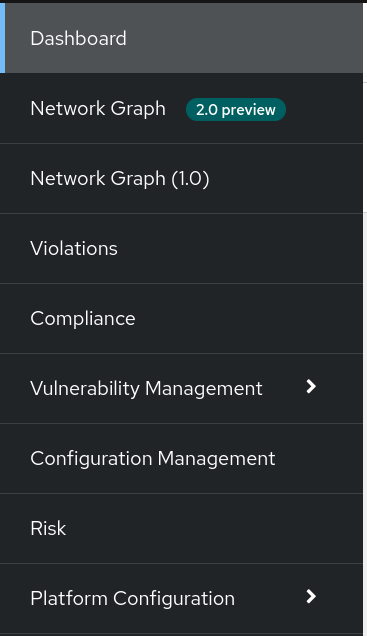Screen dimensions: 367x636
Task: Click the blue active indicator beside Dashboard
Action: click(x=2, y=38)
